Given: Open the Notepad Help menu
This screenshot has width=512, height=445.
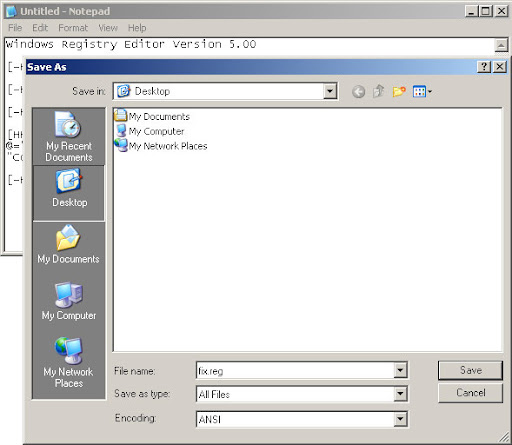Looking at the screenshot, I should [137, 28].
